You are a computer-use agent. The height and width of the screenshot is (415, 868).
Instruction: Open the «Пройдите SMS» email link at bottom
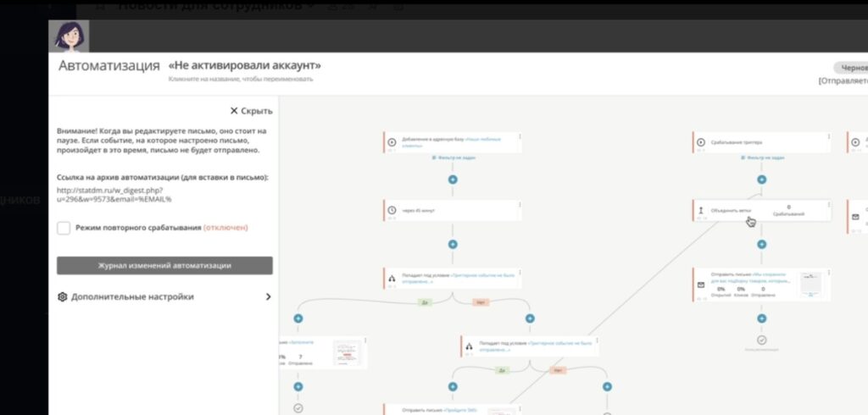(462, 410)
